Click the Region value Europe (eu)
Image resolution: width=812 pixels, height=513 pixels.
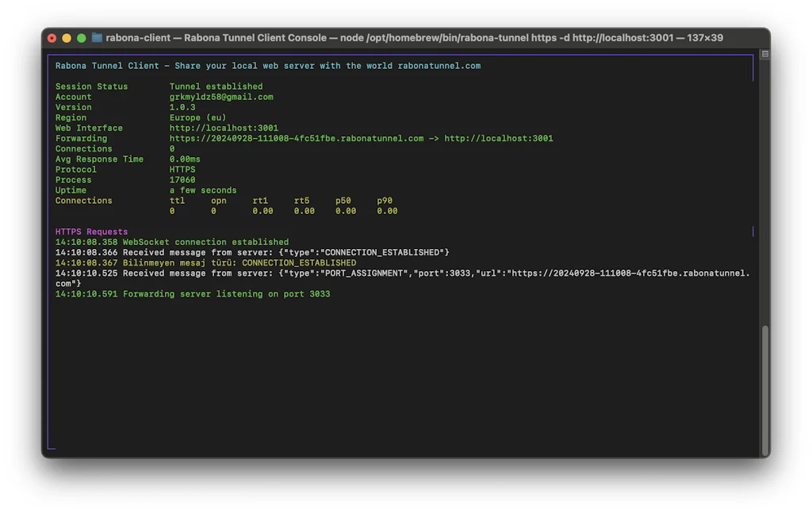click(197, 117)
